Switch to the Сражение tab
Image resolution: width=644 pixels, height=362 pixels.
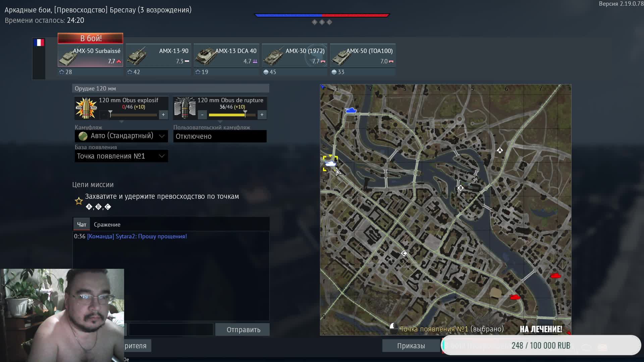tap(107, 225)
